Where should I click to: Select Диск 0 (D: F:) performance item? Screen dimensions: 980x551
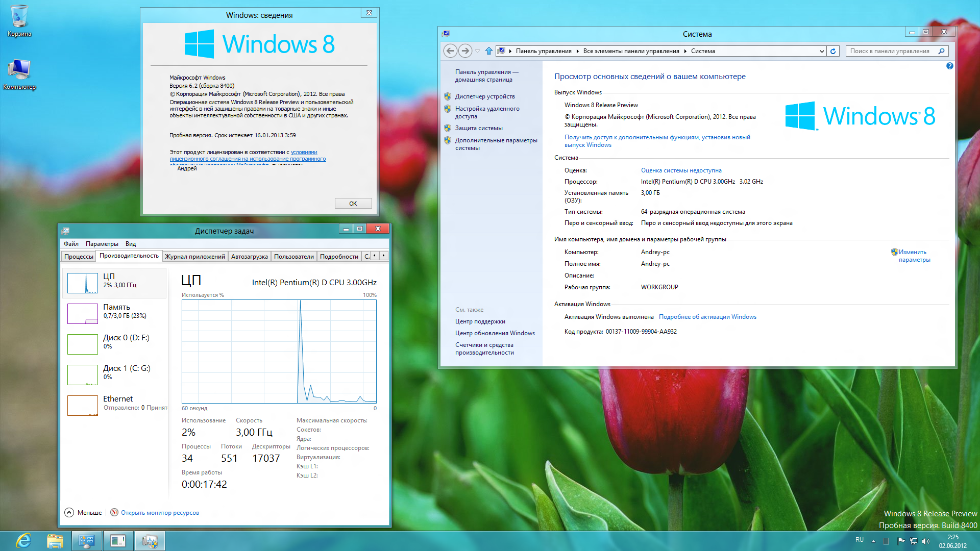(114, 344)
